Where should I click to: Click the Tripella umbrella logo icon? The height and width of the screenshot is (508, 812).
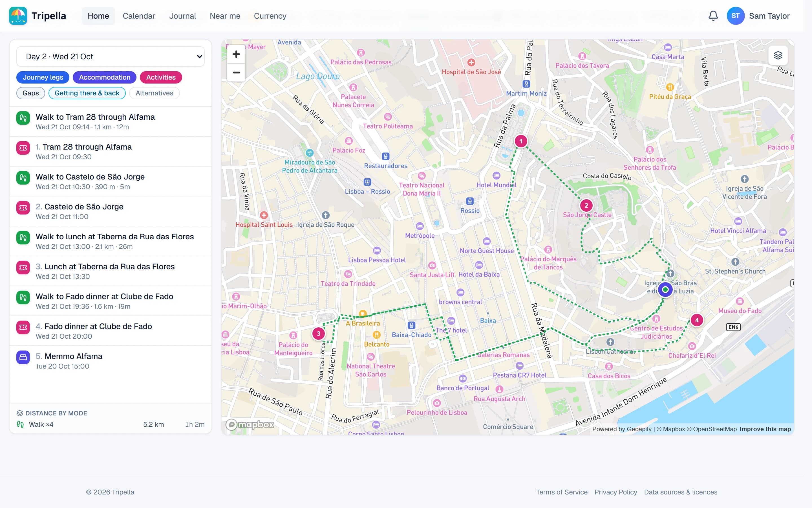point(18,16)
